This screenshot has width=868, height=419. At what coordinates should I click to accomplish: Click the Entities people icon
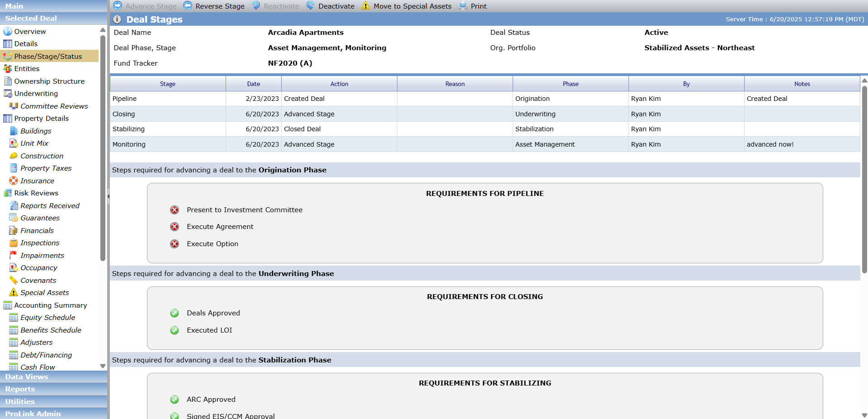(8, 69)
